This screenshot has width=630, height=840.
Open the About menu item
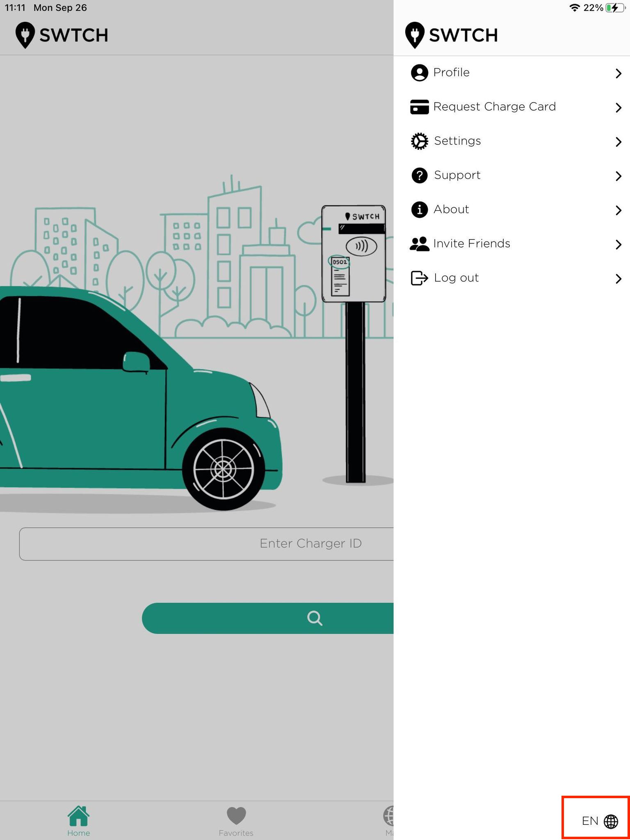coord(512,210)
